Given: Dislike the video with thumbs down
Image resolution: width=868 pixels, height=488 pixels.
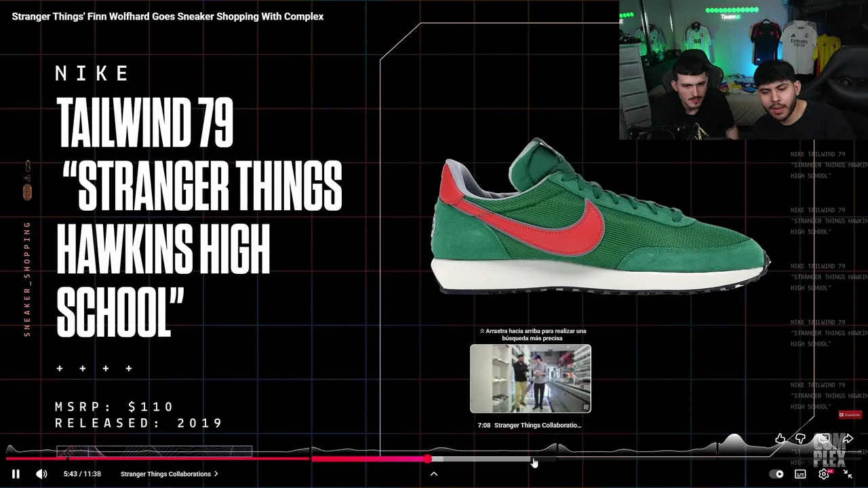Looking at the screenshot, I should [x=800, y=439].
